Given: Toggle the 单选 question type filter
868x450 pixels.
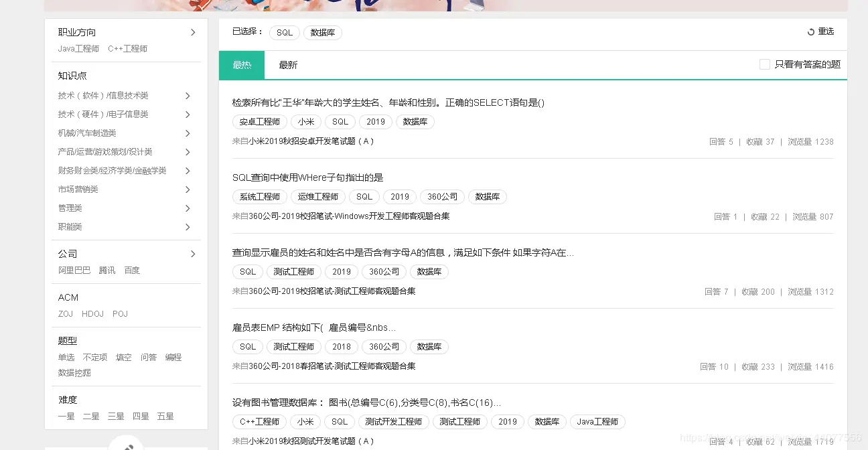Looking at the screenshot, I should (66, 357).
